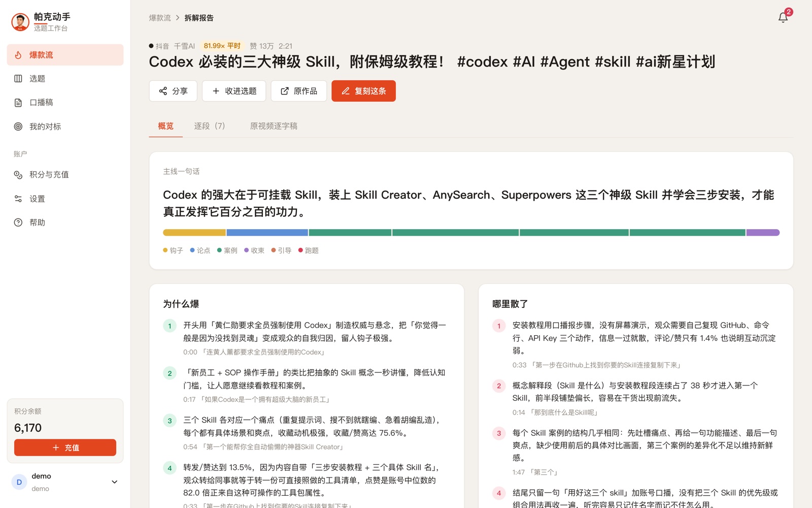Click the purple 收束 segment at bar end
Screen dimensions: 812x508
763,233
